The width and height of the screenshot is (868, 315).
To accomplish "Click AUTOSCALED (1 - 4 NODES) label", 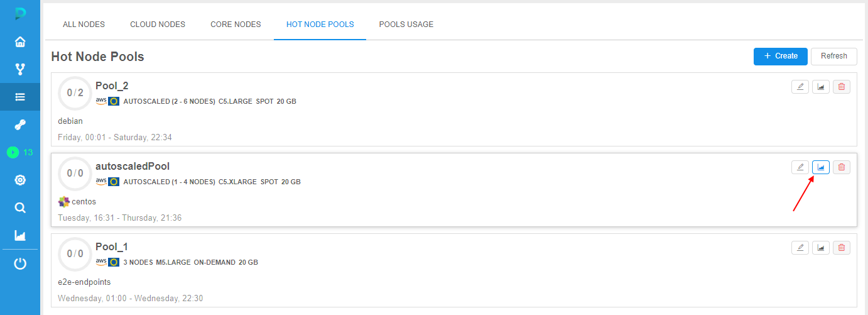I will tap(169, 182).
